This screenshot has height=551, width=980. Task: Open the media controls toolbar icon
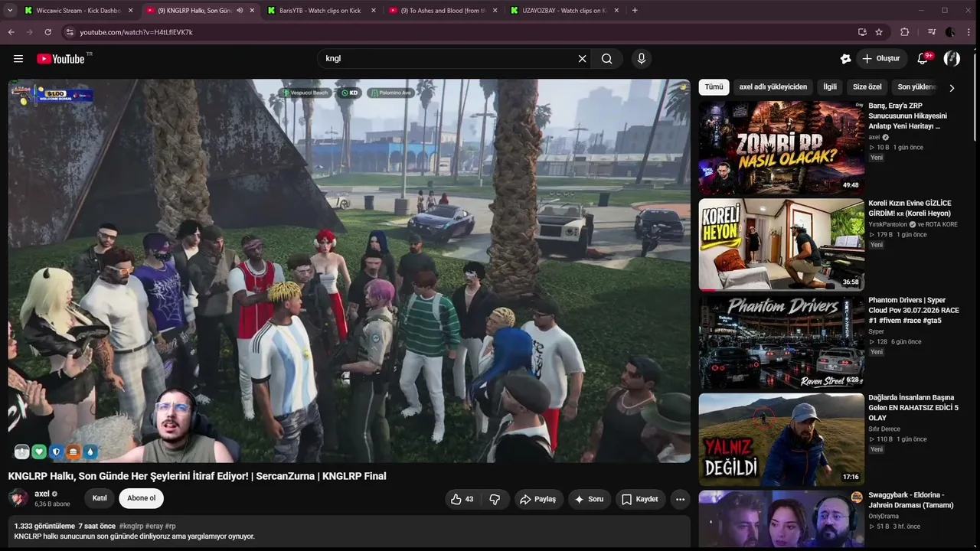click(x=931, y=32)
